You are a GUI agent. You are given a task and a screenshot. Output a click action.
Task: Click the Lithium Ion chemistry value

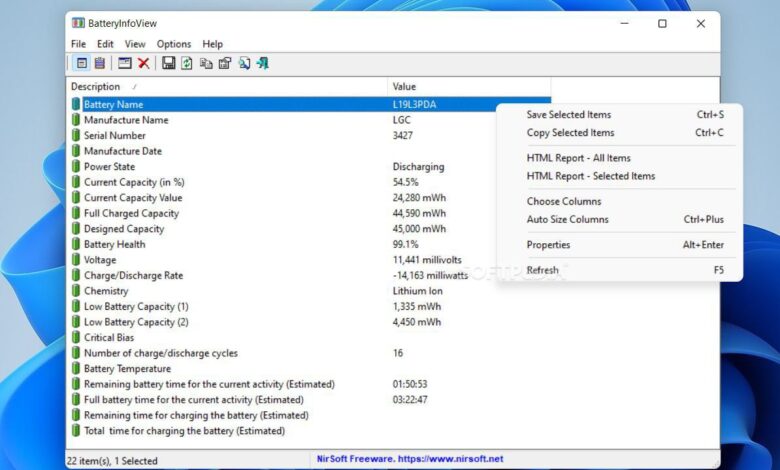click(417, 291)
